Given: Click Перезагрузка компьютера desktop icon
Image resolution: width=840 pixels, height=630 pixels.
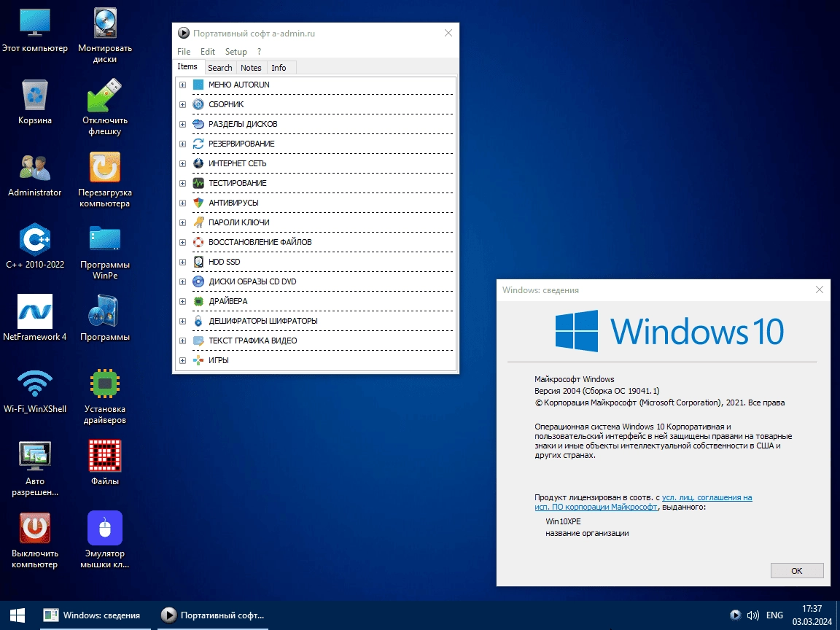Looking at the screenshot, I should pyautogui.click(x=105, y=179).
